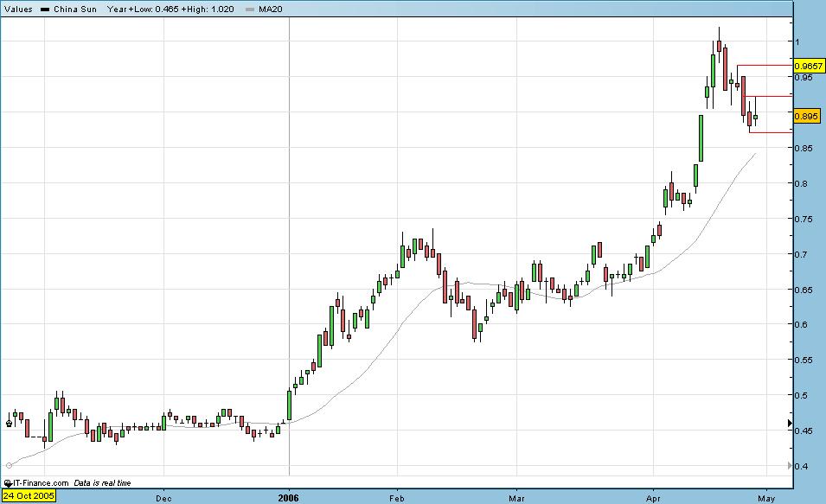This screenshot has width=826, height=504.
Task: Select the red horizontal line at 0.9657
Action: pyautogui.click(x=765, y=66)
